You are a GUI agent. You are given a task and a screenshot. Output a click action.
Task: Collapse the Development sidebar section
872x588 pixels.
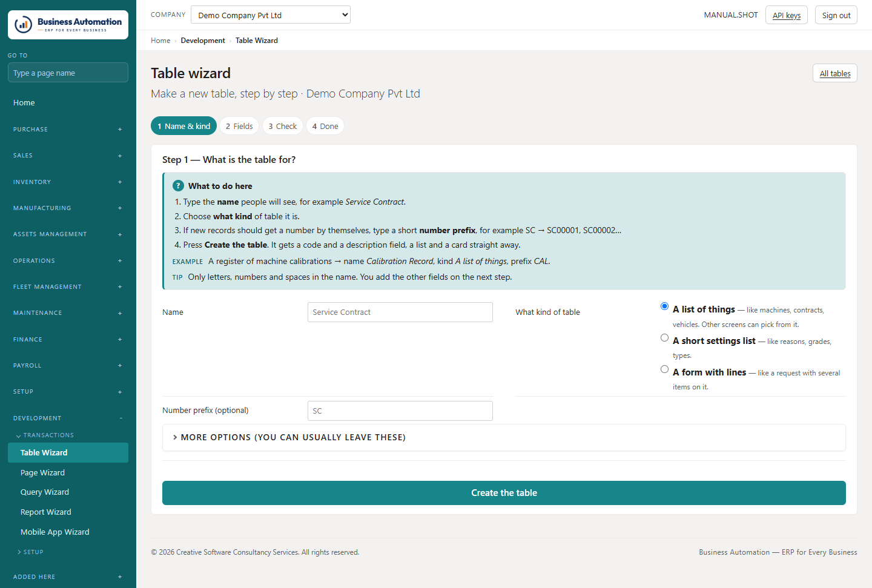(x=68, y=418)
